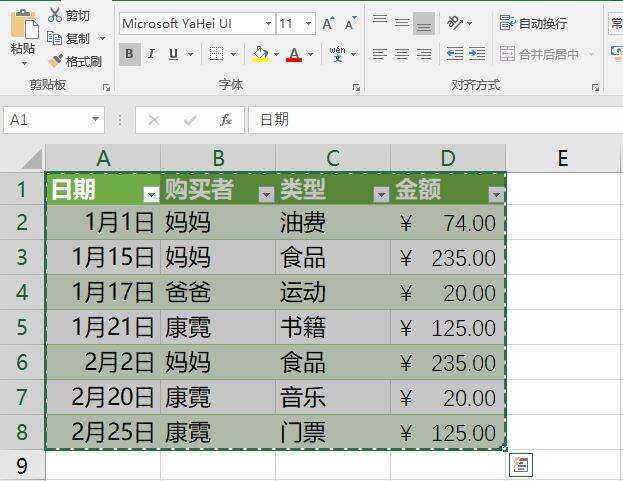Open the font name dropdown
Viewport: 623px width, 481px height.
pos(269,23)
